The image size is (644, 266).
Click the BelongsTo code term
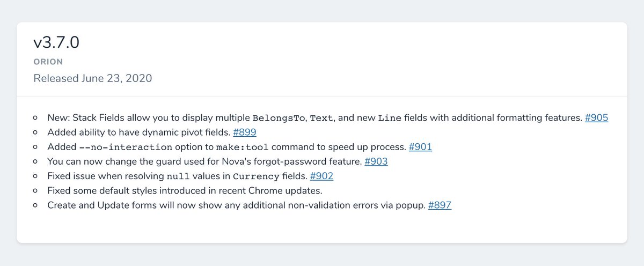(x=278, y=118)
